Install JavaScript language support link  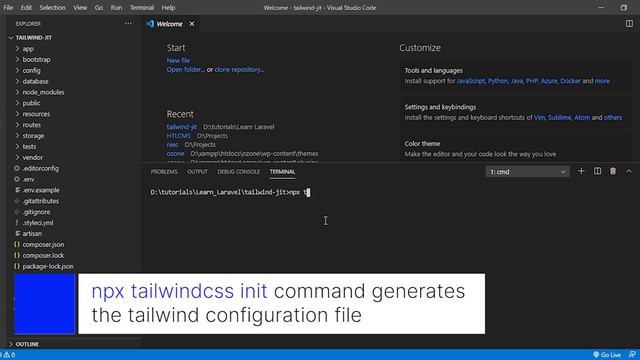tap(471, 81)
